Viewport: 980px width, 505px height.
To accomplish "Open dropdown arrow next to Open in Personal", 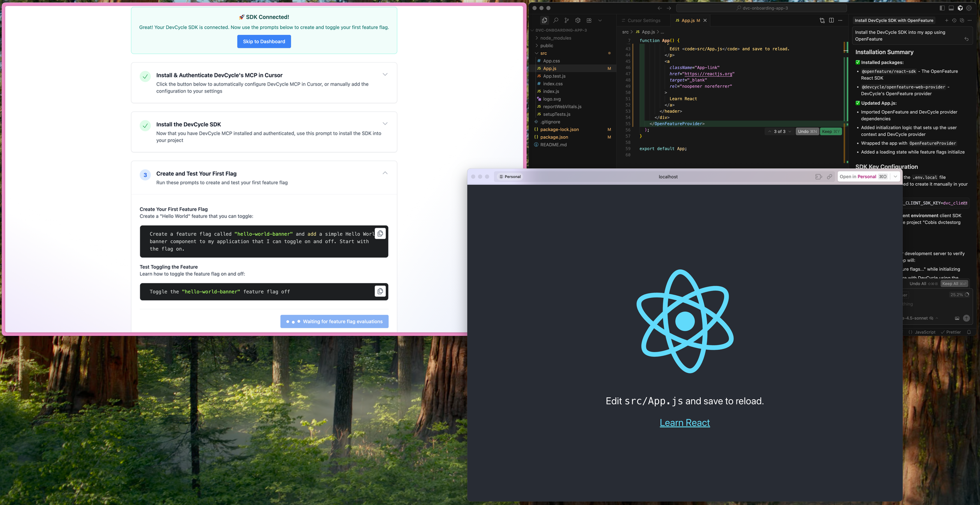I will (895, 177).
